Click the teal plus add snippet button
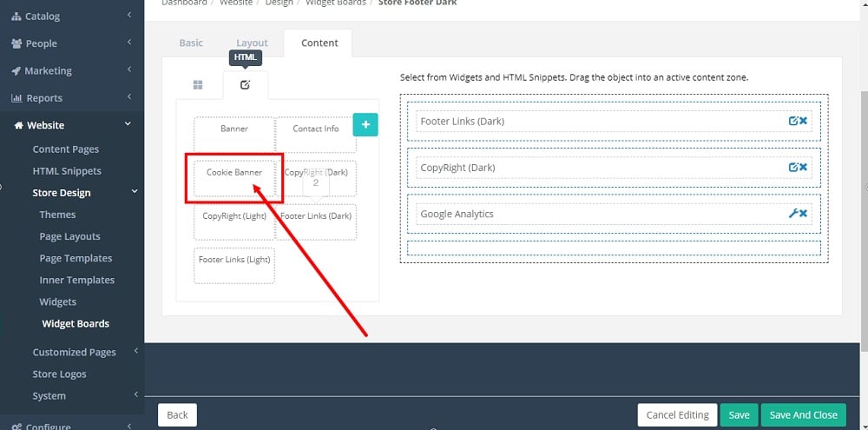 tap(365, 125)
